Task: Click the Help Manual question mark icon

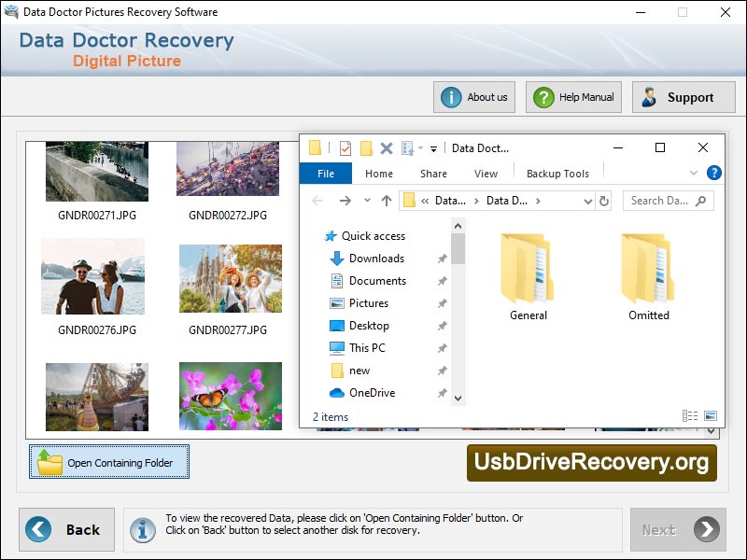Action: [543, 97]
